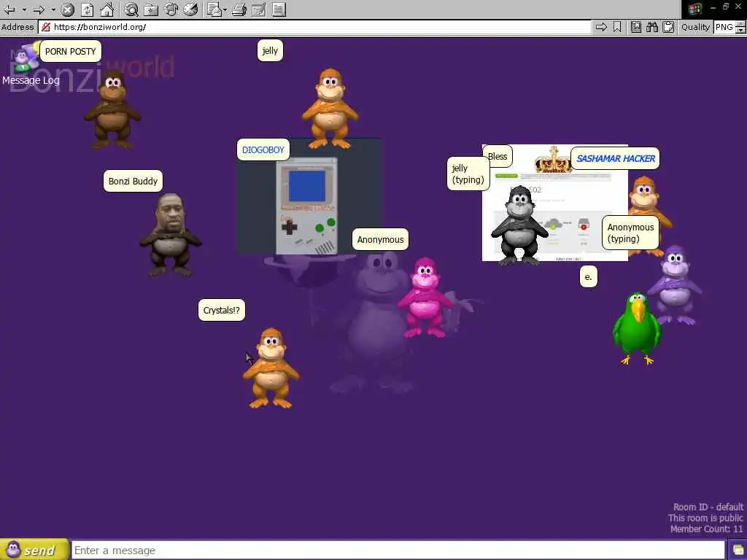Click the clipboard paste icon

pos(668,27)
